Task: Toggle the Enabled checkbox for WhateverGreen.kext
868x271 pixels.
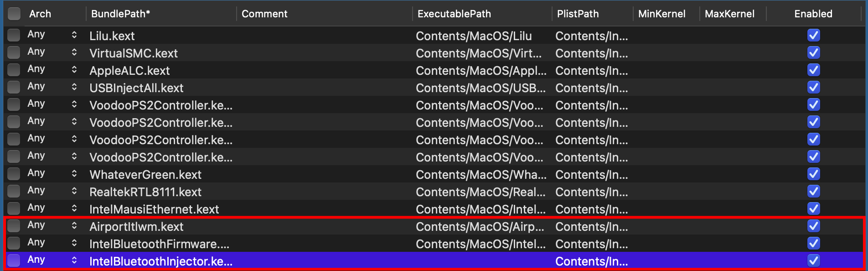Action: point(813,174)
